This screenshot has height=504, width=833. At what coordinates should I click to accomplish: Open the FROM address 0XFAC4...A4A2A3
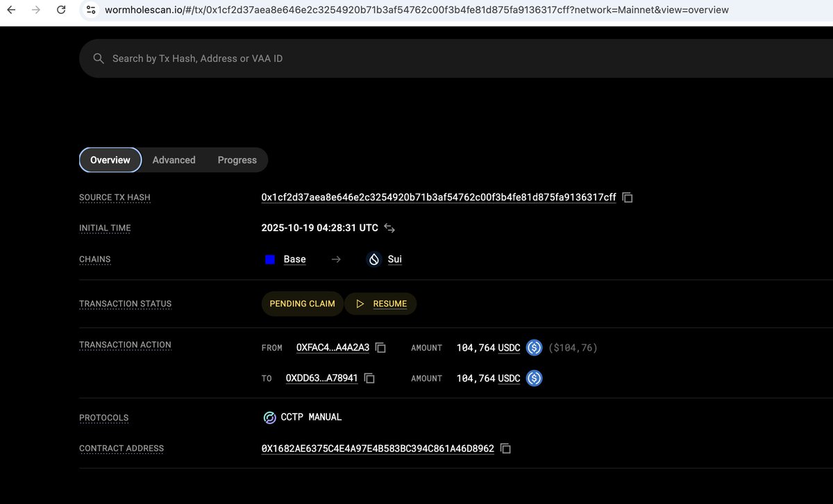pyautogui.click(x=333, y=348)
